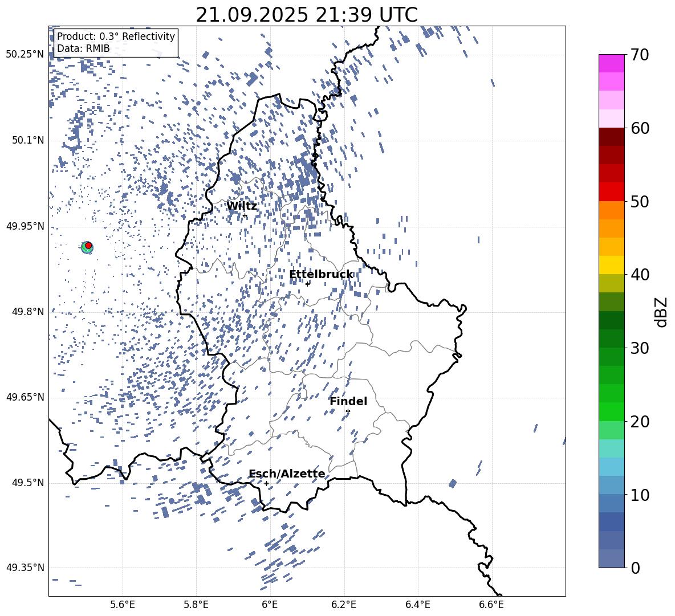
Task: Click the 49.95°N latitude label
Action: [25, 226]
